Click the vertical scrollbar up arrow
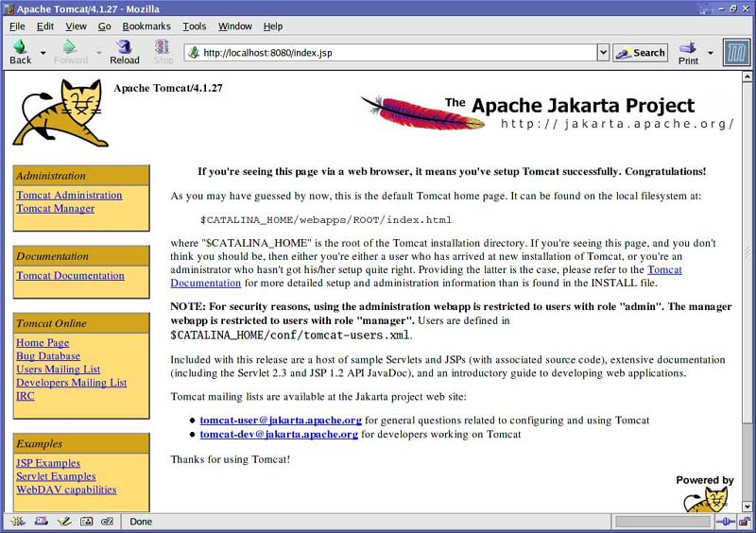Image resolution: width=756 pixels, height=533 pixels. point(747,77)
